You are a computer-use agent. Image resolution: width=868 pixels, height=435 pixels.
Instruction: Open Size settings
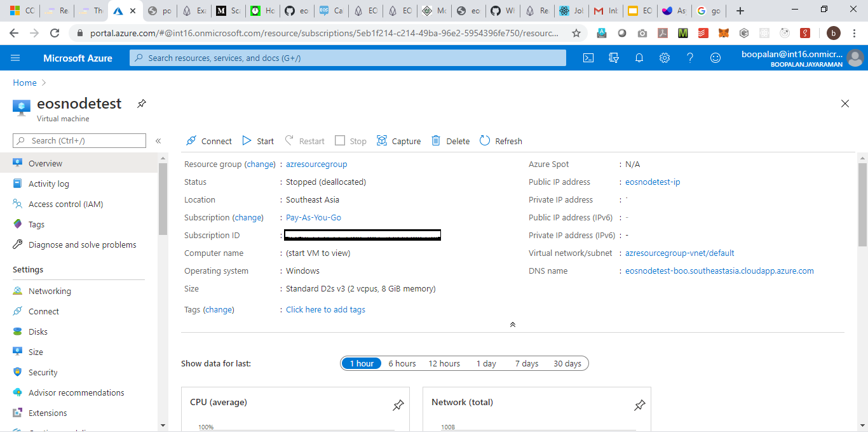tap(79, 352)
